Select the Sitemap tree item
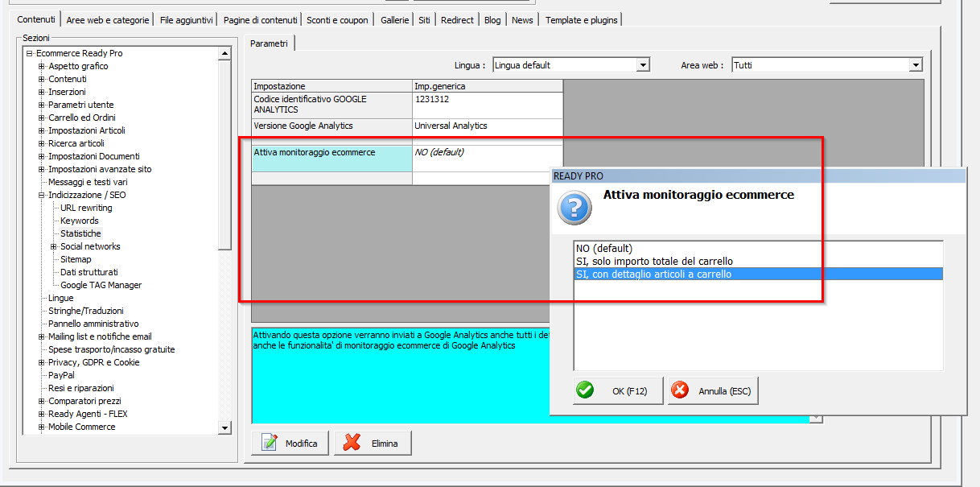Viewport: 980px width, 487px height. [x=76, y=259]
